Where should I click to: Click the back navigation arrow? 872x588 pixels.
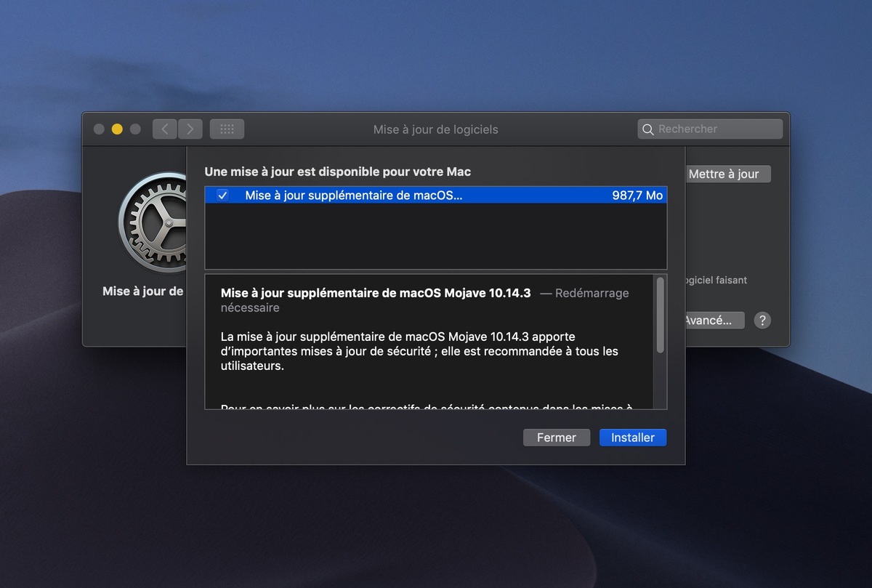165,129
